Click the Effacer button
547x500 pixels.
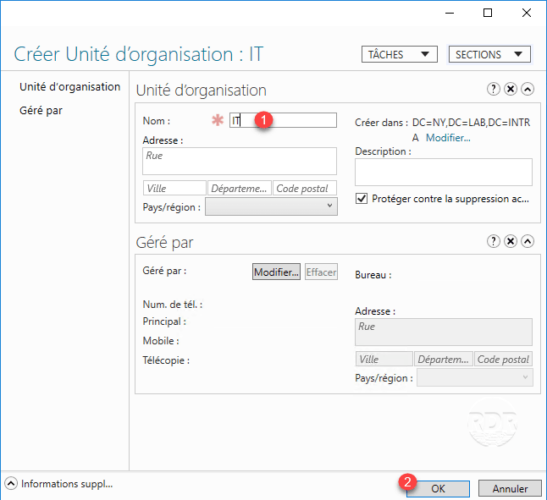click(x=321, y=272)
